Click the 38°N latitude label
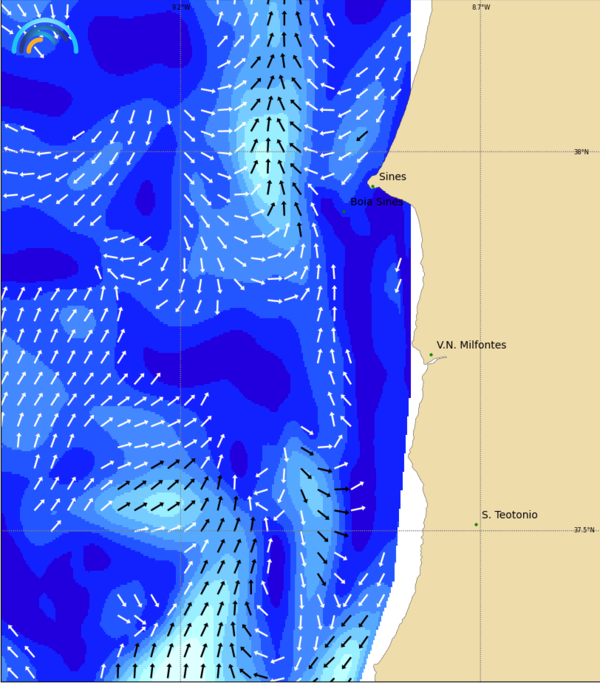 (581, 152)
